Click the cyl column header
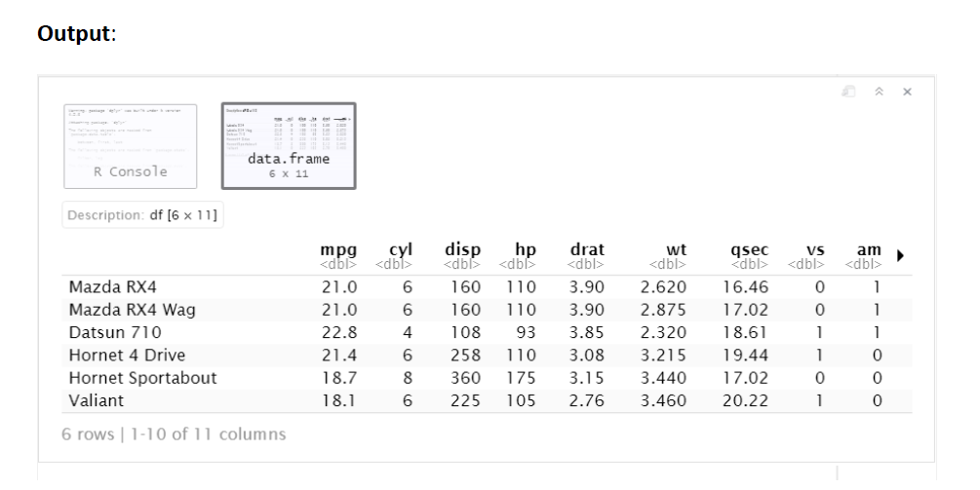The height and width of the screenshot is (490, 980). pos(394,256)
